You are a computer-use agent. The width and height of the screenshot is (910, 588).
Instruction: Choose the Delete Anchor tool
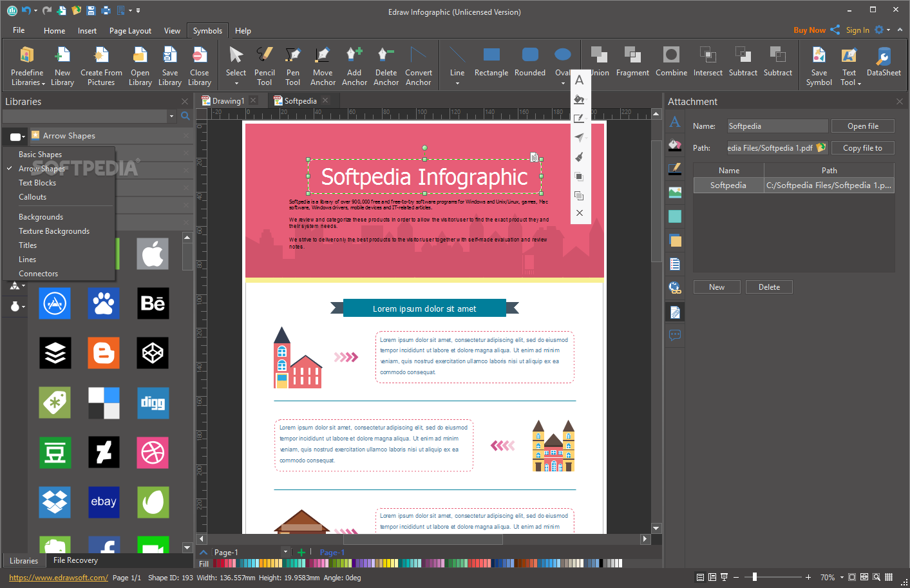[x=386, y=66]
